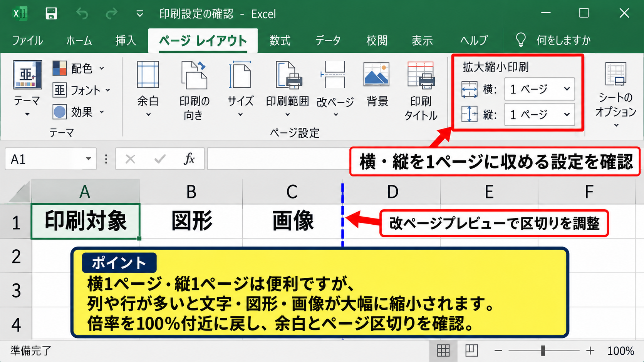Screen dimensions: 644x362
Task: Open the Quick Access Toolbar customize arrow
Action: tap(140, 14)
